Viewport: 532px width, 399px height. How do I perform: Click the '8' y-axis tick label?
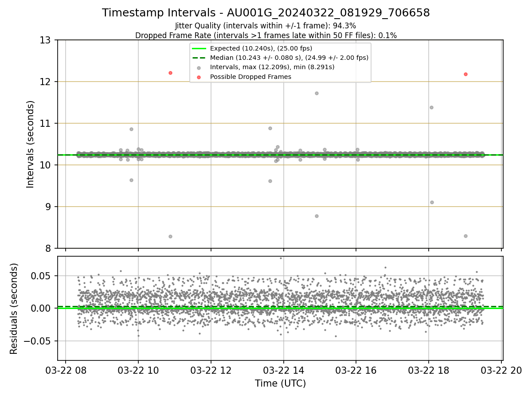point(49,248)
